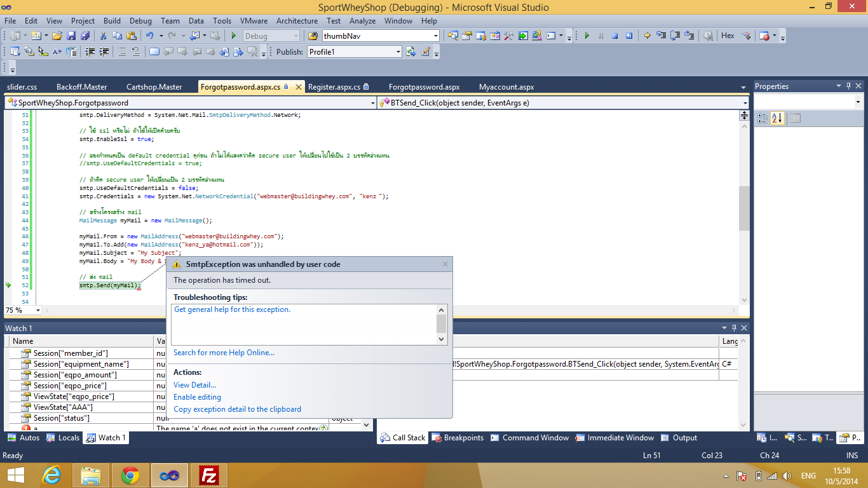
Task: Open Solution Explorer from the toolbar icon
Action: tap(452, 36)
